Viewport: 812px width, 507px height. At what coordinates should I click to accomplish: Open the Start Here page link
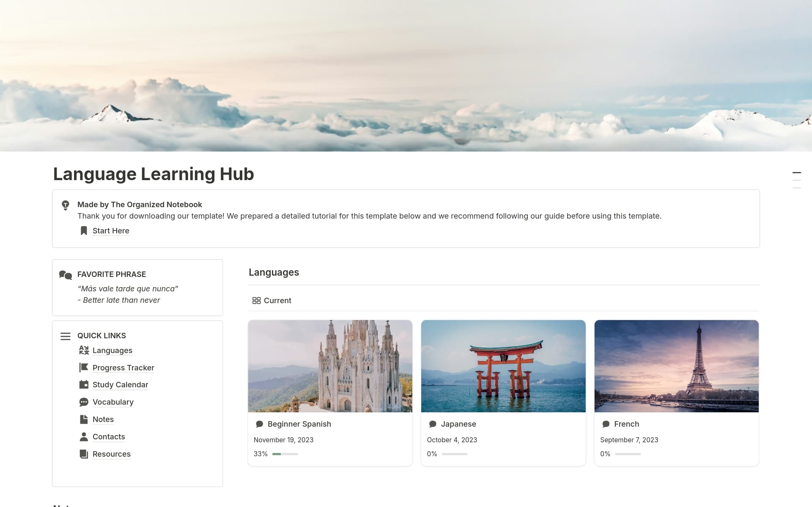click(x=111, y=230)
